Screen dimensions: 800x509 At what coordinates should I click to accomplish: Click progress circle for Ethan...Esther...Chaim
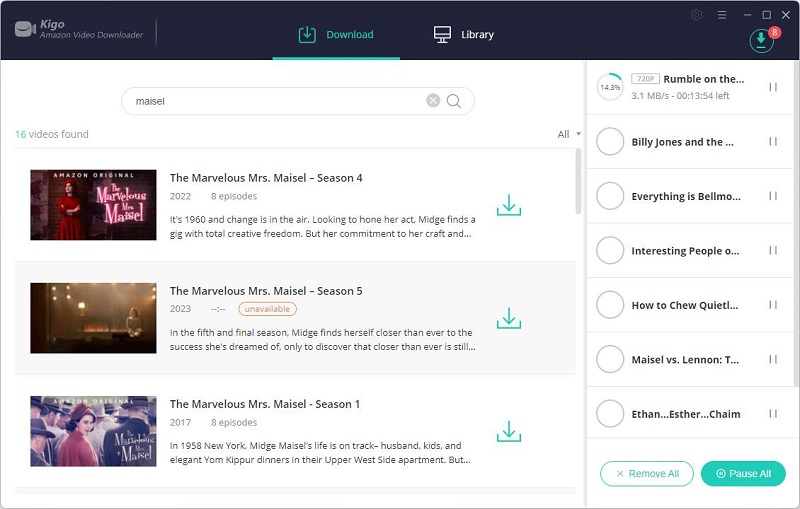(610, 414)
